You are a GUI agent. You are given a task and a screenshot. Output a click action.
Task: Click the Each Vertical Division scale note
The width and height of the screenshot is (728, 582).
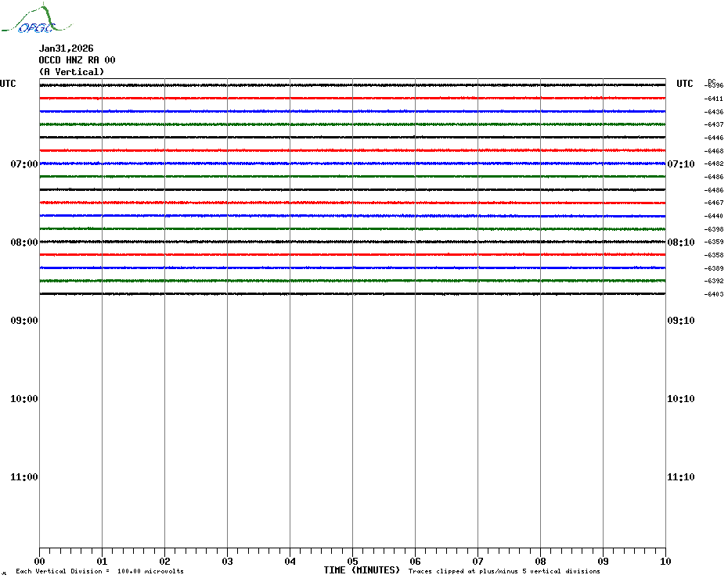coord(100,571)
